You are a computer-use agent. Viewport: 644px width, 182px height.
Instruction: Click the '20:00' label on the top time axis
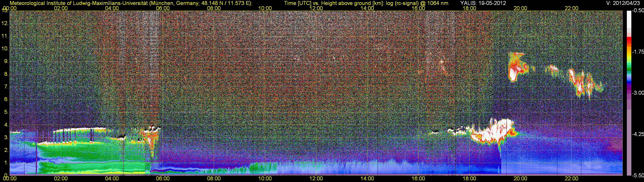(521, 8)
